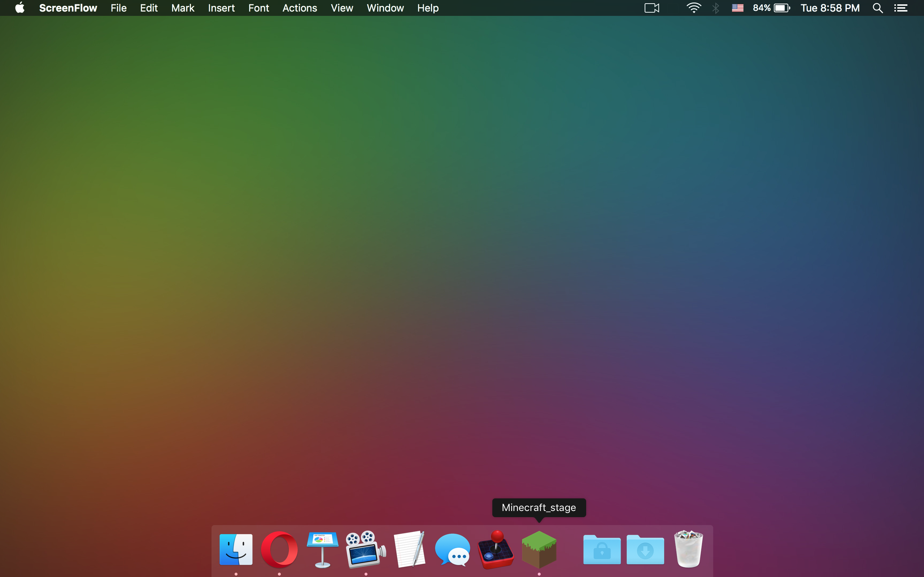Open the locked folder stack in Dock
This screenshot has width=924, height=577.
click(602, 550)
